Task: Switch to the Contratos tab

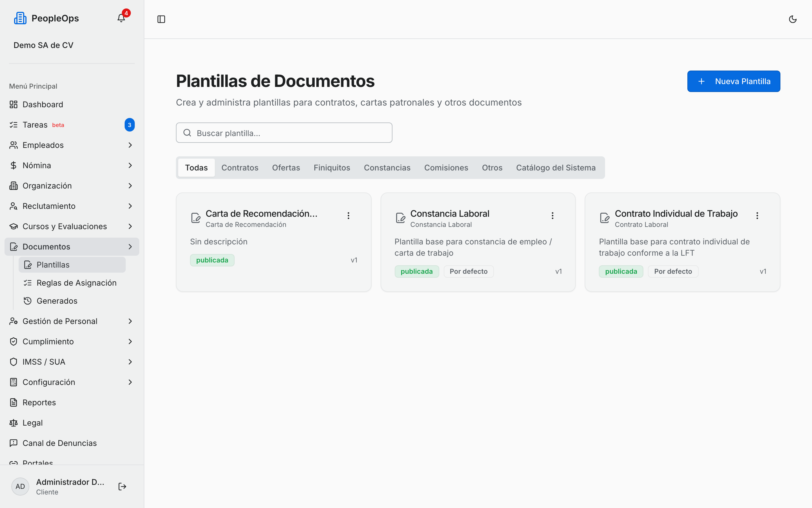Action: tap(240, 168)
